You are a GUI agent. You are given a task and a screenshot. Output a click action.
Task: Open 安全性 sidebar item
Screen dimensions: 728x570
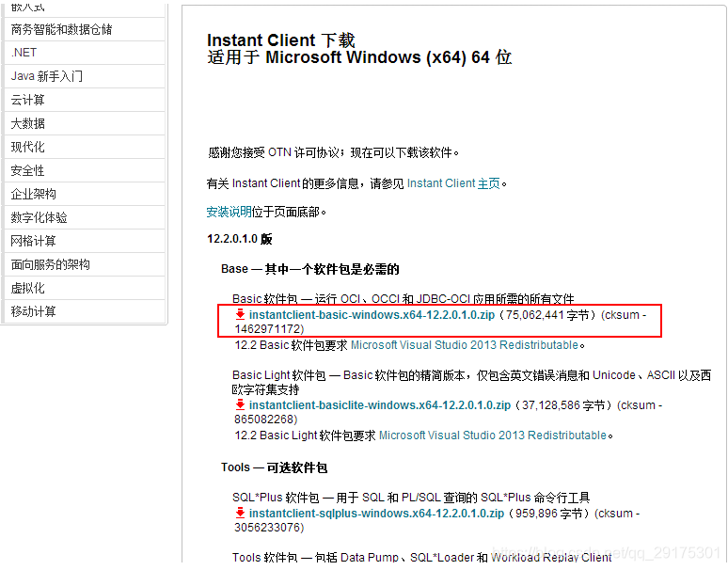[x=84, y=170]
